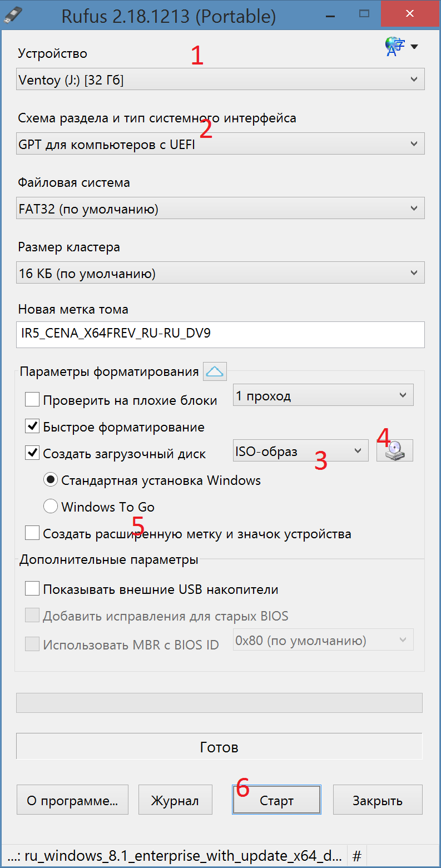Open the ISO-образ boot type dropdown
The width and height of the screenshot is (441, 868).
click(x=300, y=451)
